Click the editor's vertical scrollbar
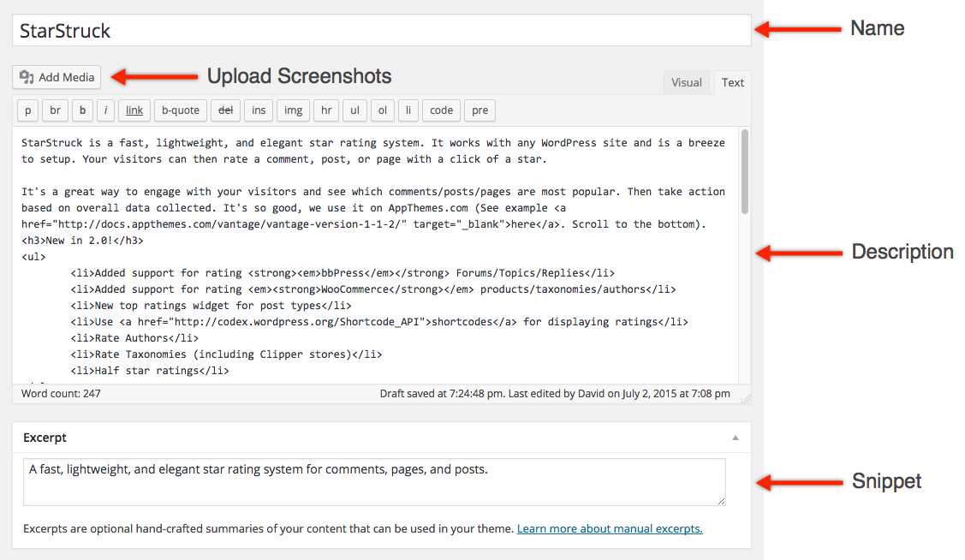The width and height of the screenshot is (965, 560). (745, 172)
